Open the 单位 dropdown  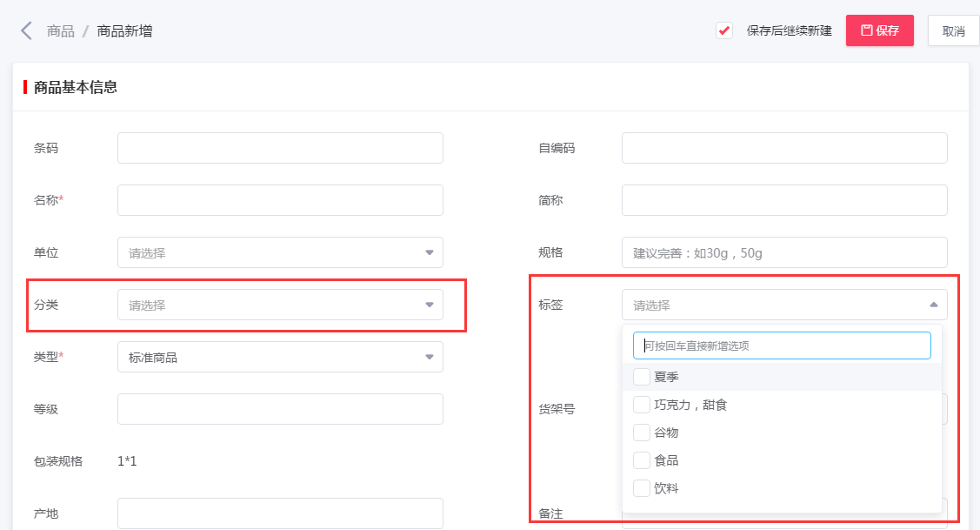coord(280,252)
